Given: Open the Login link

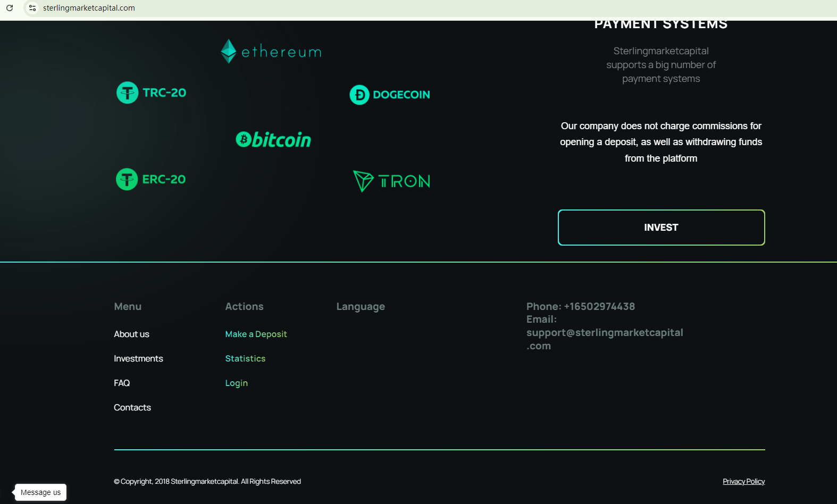Looking at the screenshot, I should [236, 383].
